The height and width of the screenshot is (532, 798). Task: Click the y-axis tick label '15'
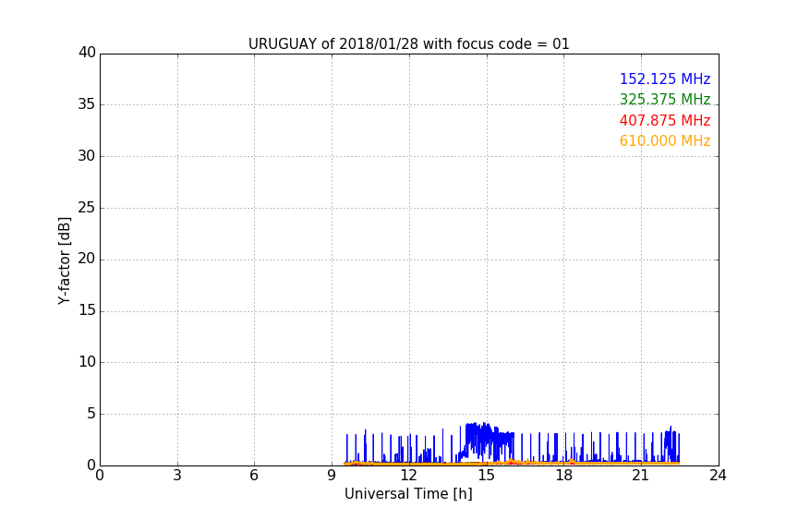pyautogui.click(x=87, y=310)
